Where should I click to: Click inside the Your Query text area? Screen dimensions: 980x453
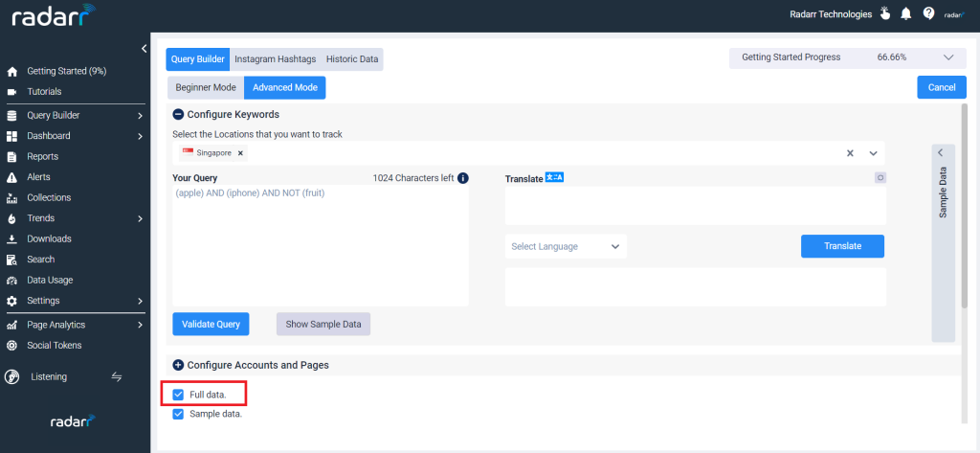coord(321,246)
